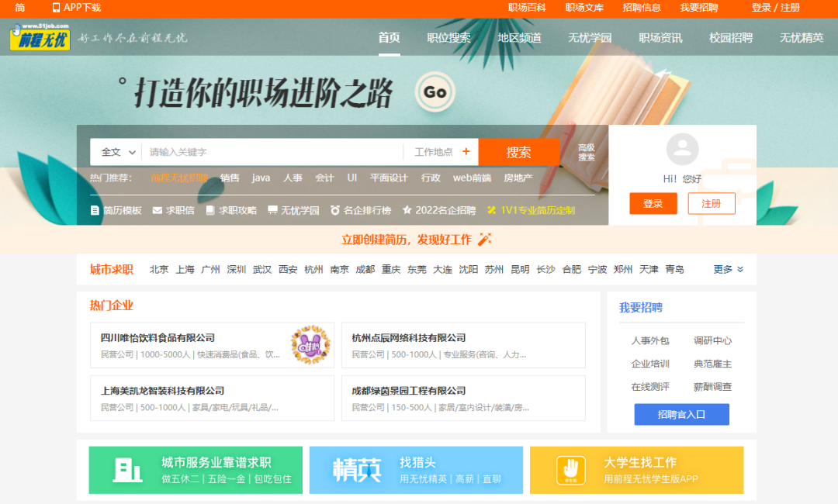The image size is (838, 504).
Task: Expand 更多 cities list
Action: tap(729, 270)
